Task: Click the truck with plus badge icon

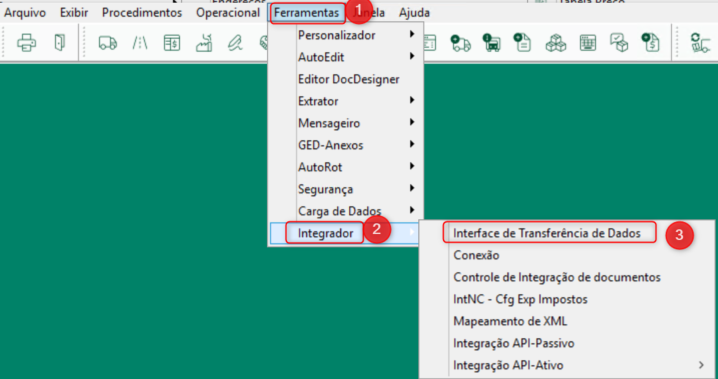Action: [x=460, y=43]
